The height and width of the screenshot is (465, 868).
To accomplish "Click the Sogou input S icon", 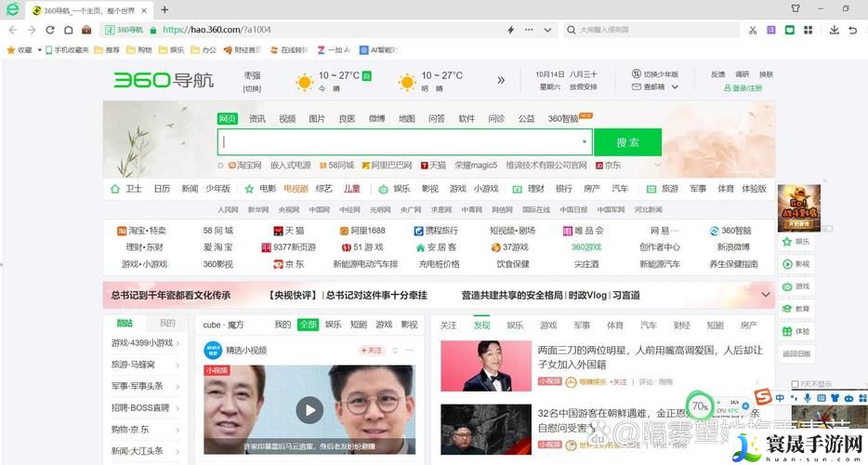I will pos(763,397).
